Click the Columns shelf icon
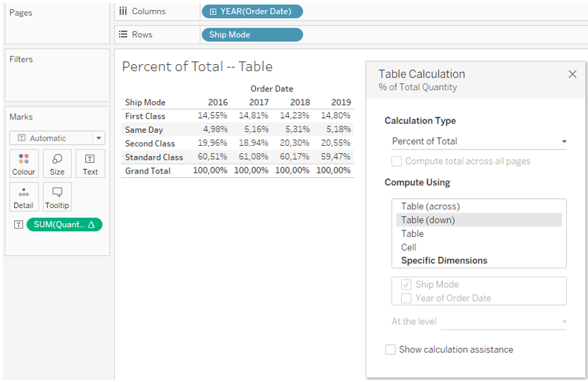The image size is (588, 382). click(x=123, y=12)
